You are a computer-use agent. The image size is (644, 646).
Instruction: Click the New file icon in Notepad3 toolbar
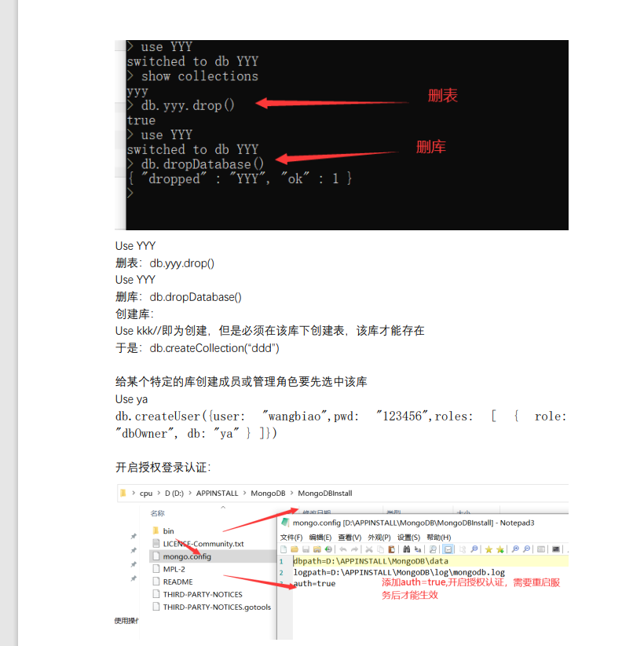pos(284,549)
